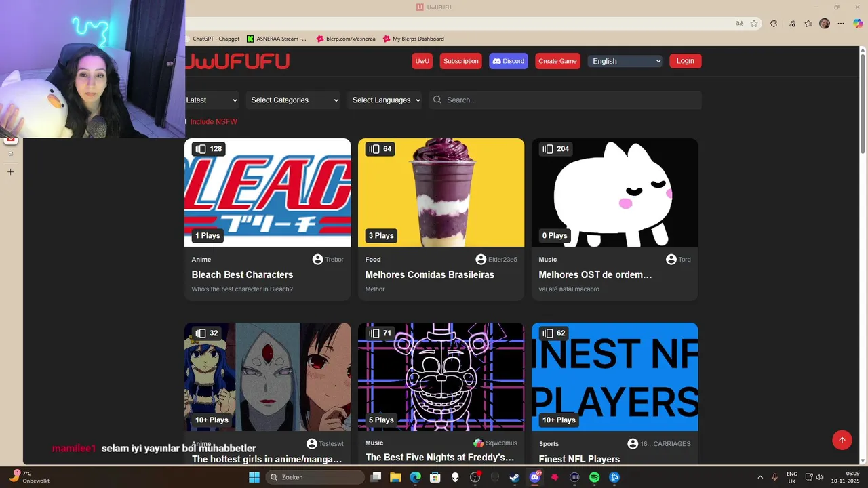Viewport: 868px width, 488px height.
Task: Open ChatGPT bookmark in favorites bar
Action: pyautogui.click(x=214, y=39)
